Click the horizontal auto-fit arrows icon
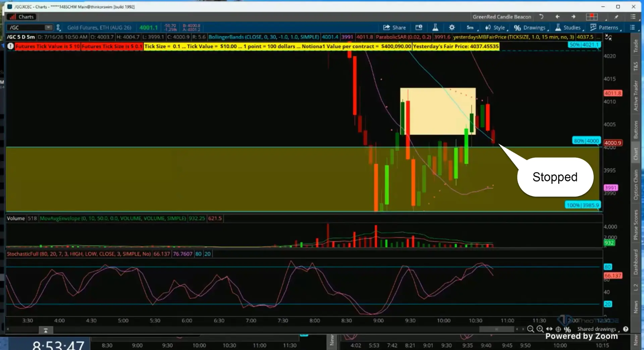644x350 pixels. pyautogui.click(x=549, y=329)
